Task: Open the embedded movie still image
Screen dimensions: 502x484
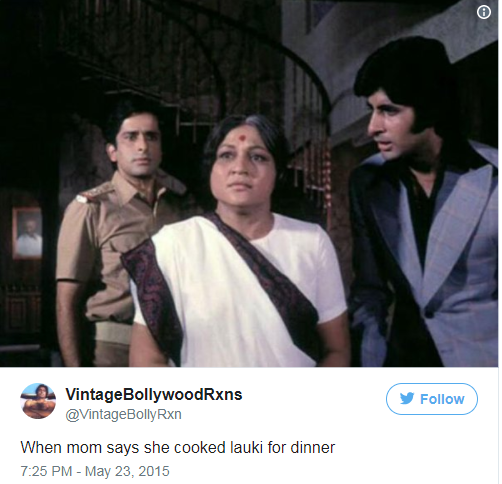Action: tap(249, 183)
